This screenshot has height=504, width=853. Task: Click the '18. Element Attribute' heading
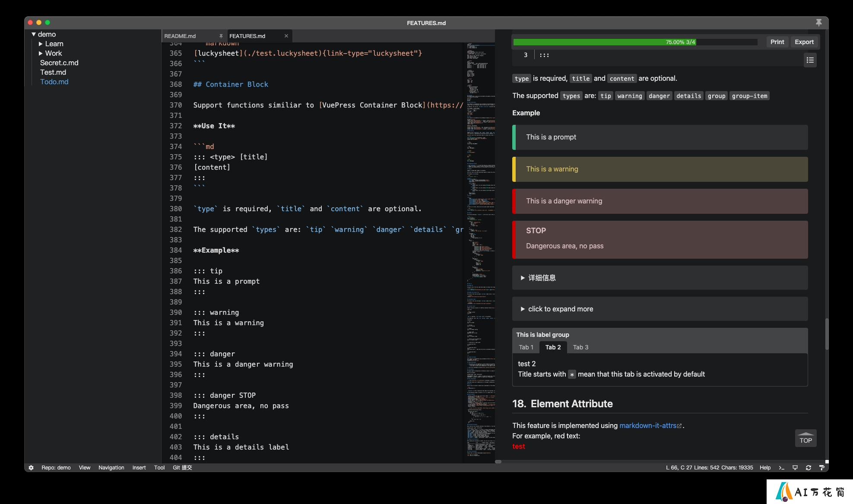point(562,404)
